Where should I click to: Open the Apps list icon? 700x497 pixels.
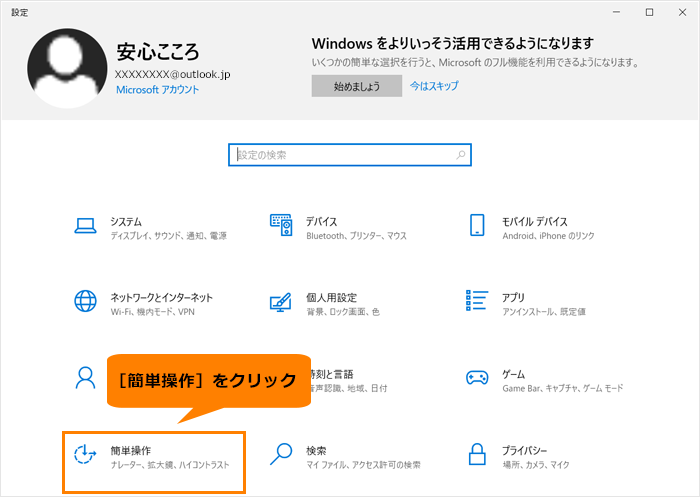pyautogui.click(x=477, y=300)
